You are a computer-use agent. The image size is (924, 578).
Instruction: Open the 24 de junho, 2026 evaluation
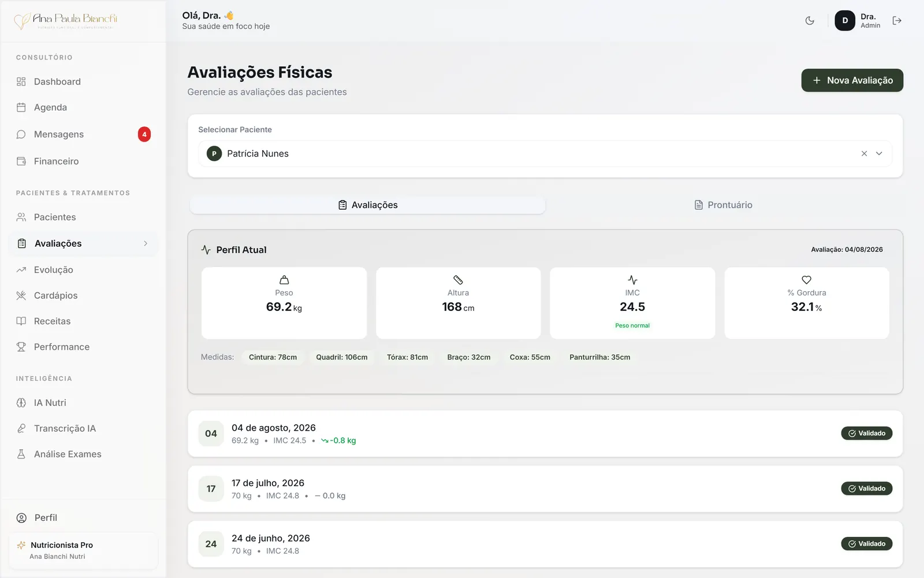click(x=545, y=544)
